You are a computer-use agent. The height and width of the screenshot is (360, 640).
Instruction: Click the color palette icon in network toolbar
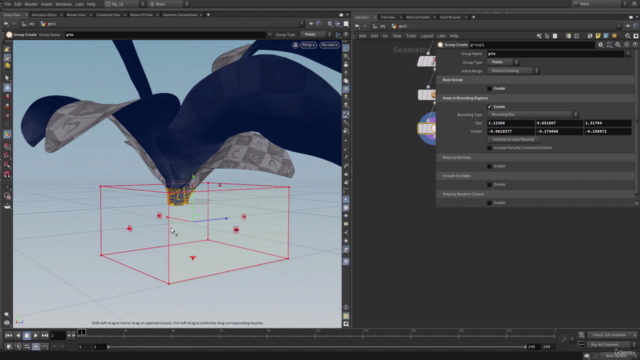coord(568,36)
